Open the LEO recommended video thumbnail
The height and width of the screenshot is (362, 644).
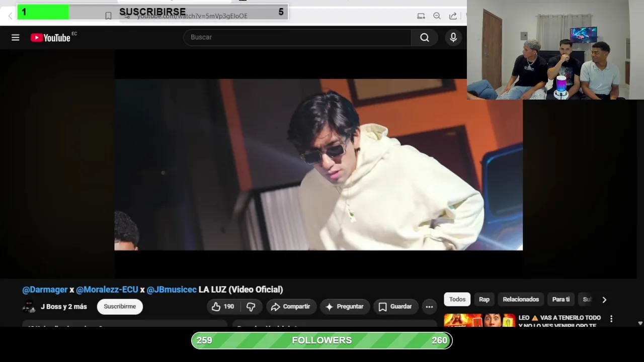pyautogui.click(x=479, y=321)
